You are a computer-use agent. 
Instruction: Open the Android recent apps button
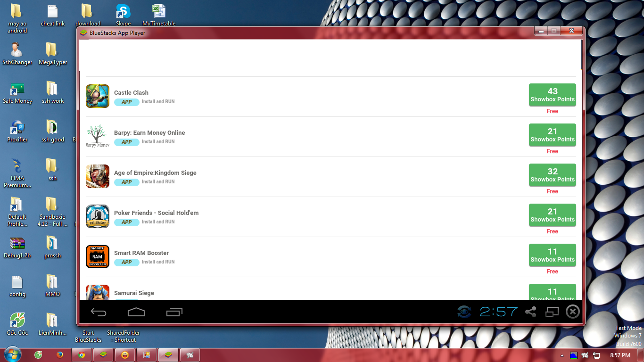174,312
